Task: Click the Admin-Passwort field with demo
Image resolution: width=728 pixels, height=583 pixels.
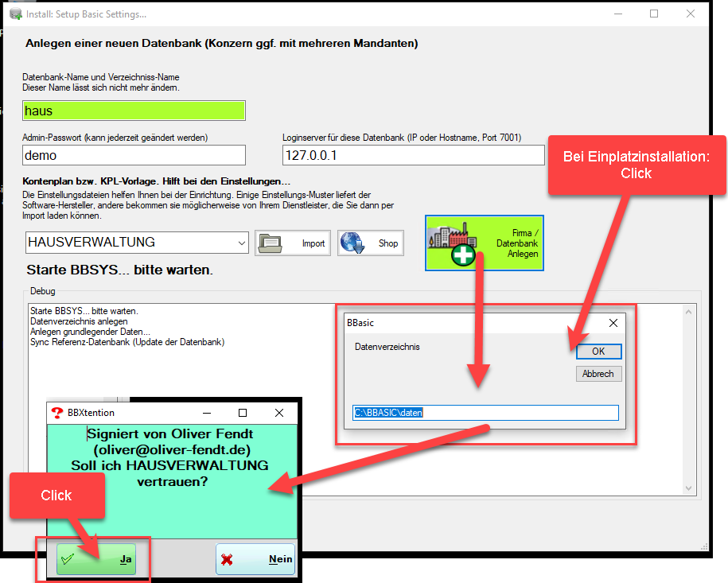Action: (x=134, y=155)
